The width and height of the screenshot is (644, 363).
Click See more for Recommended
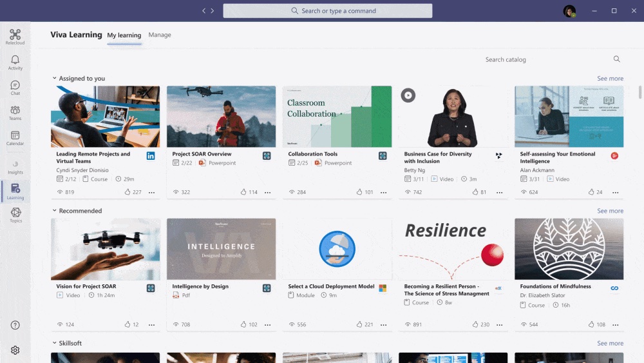coord(610,210)
